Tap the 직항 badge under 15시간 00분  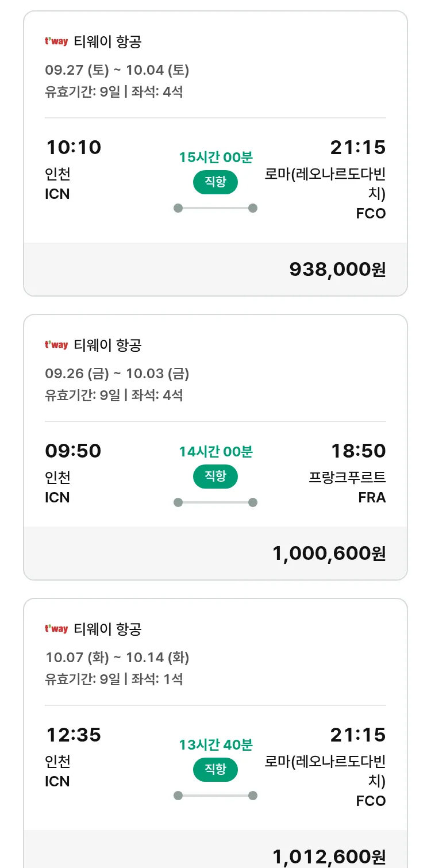click(x=215, y=182)
